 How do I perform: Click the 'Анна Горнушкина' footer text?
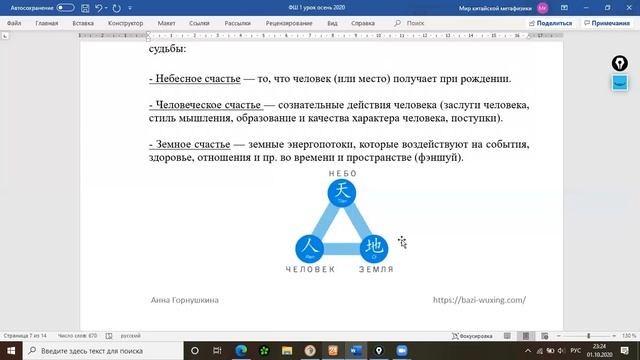point(184,300)
